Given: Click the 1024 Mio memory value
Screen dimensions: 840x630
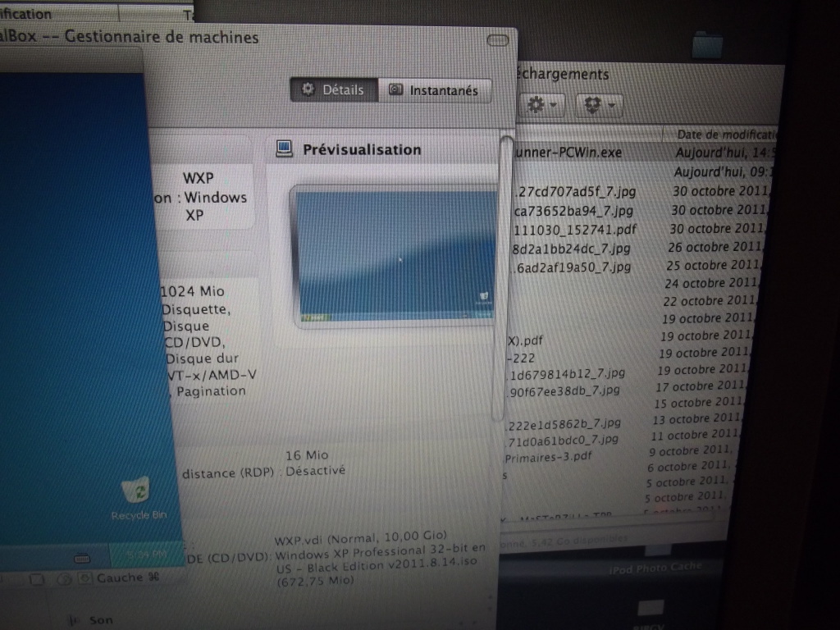Looking at the screenshot, I should [x=192, y=291].
